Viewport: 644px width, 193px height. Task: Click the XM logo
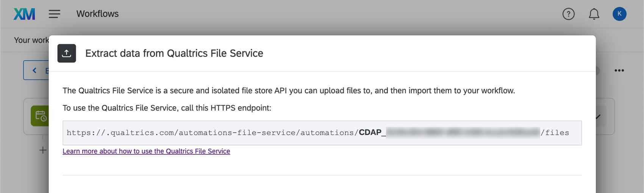coord(24,14)
